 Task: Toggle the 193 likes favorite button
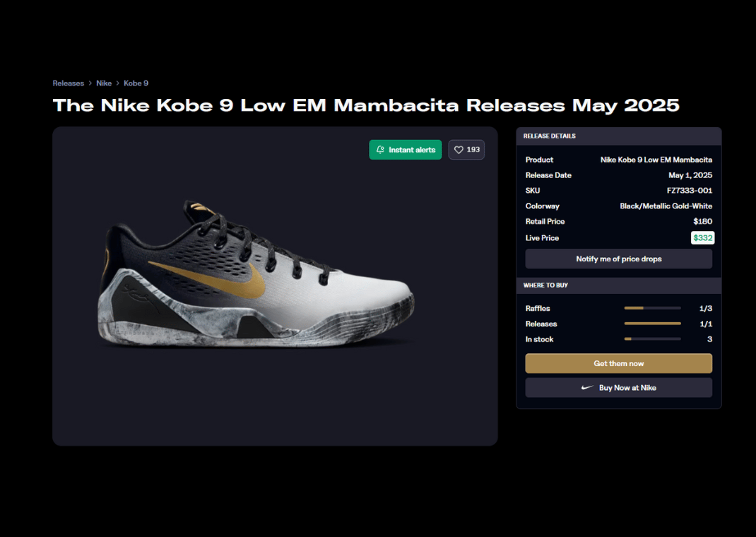(466, 150)
